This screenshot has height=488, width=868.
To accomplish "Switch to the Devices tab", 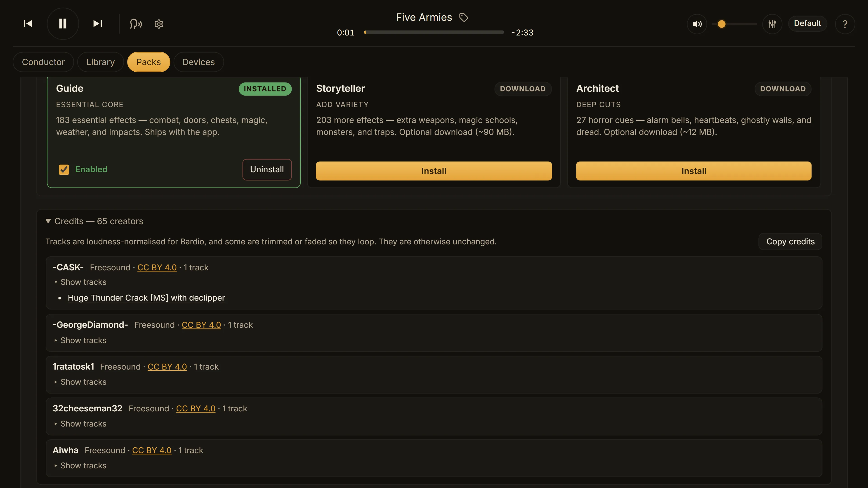I will point(198,62).
